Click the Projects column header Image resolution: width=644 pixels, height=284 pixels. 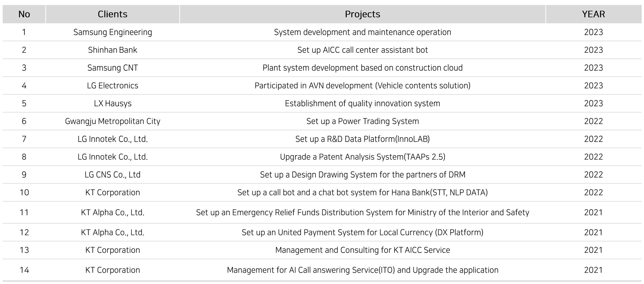click(362, 14)
